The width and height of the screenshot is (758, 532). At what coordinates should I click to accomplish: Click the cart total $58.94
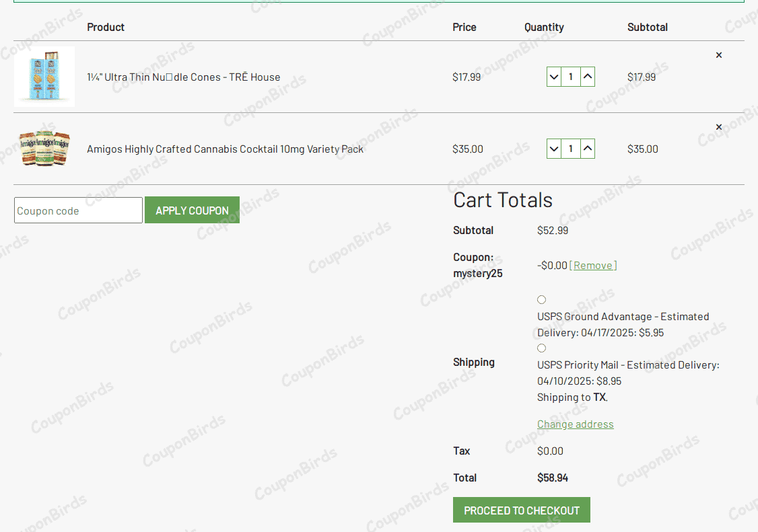(x=553, y=478)
